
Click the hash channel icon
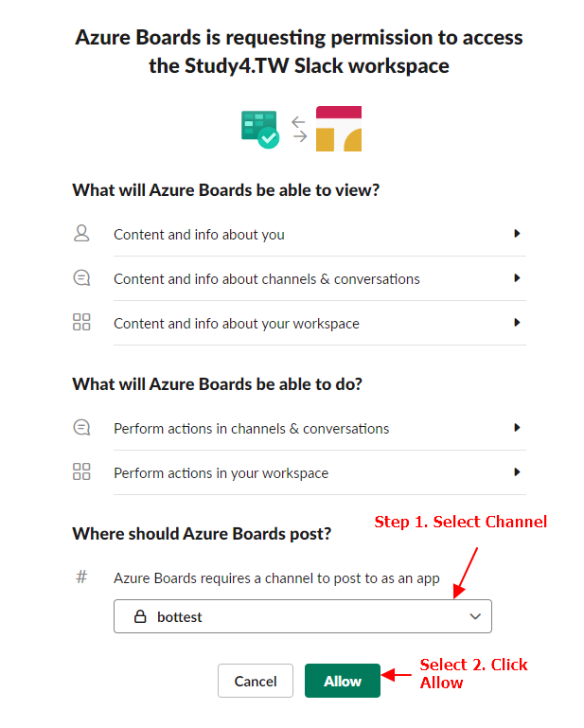tap(81, 577)
